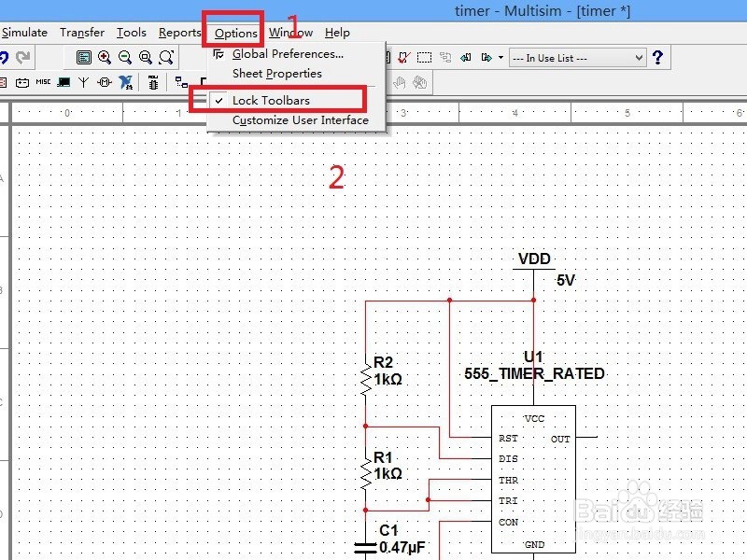Open the NI components icon
The height and width of the screenshot is (560, 747).
click(126, 82)
